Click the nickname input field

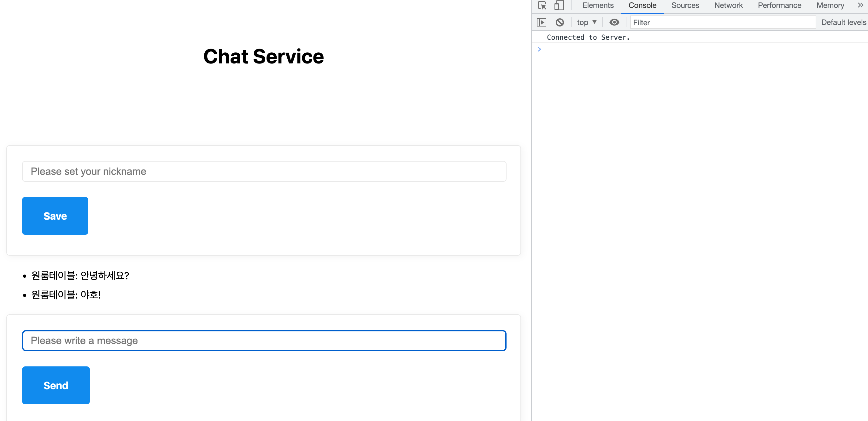pos(264,172)
